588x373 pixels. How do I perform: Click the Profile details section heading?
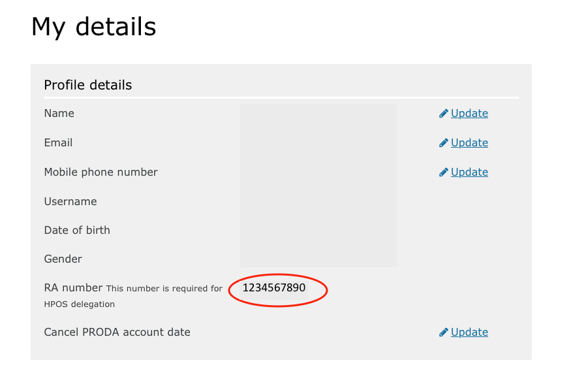point(87,85)
